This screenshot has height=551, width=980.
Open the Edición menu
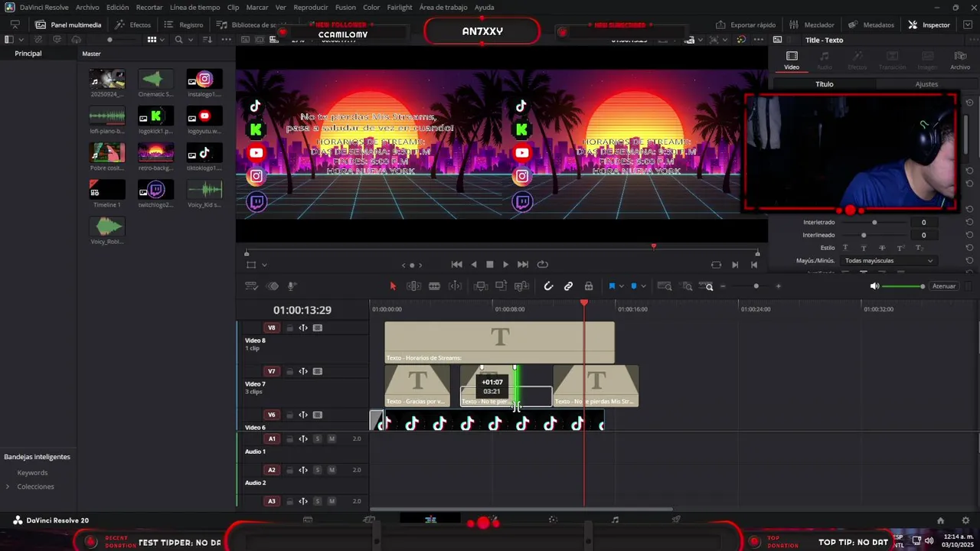(117, 7)
